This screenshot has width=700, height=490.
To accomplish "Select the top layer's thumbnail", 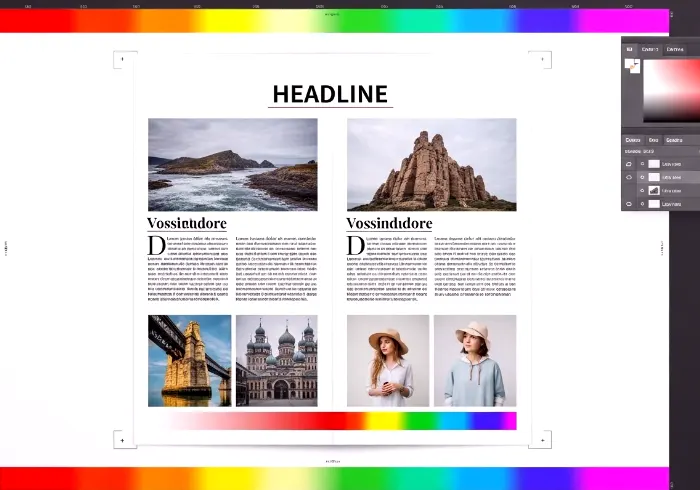I will click(654, 164).
